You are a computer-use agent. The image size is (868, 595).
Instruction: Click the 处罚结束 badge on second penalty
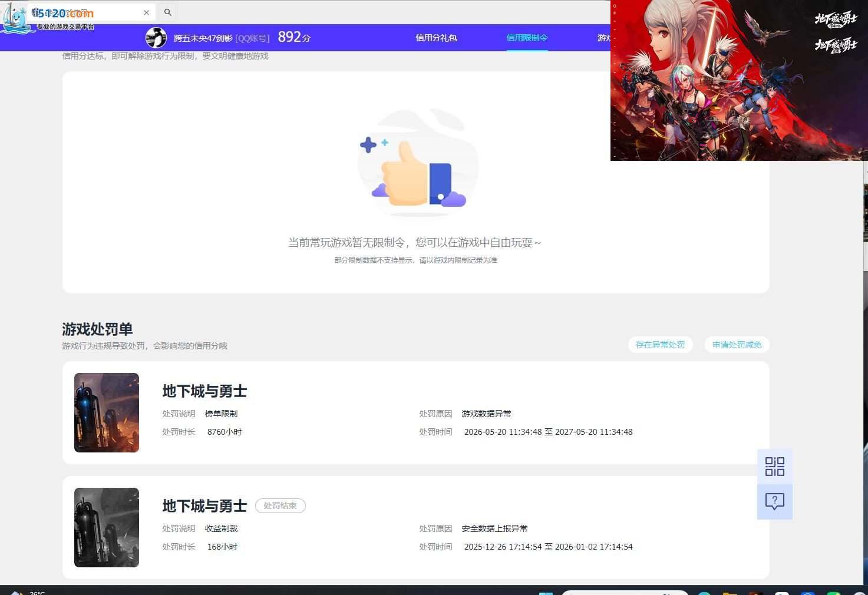[280, 505]
